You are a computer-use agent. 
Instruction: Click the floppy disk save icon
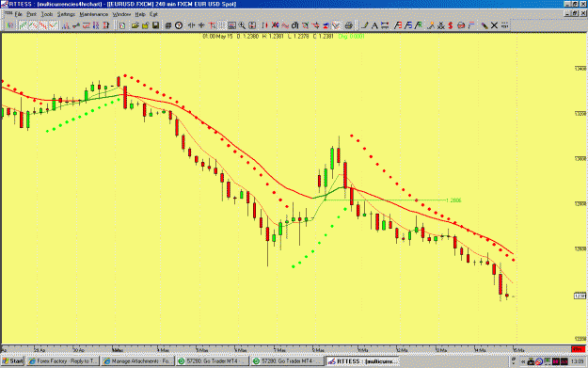pos(155,25)
